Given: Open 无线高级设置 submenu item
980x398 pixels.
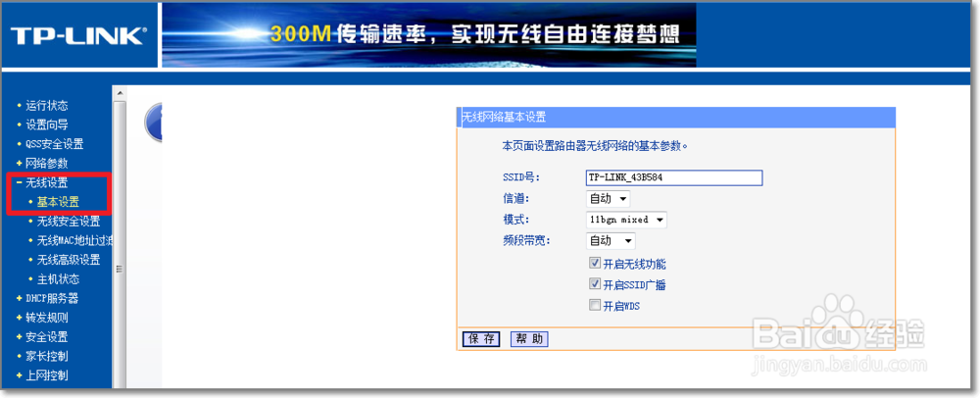Looking at the screenshot, I should pyautogui.click(x=69, y=260).
